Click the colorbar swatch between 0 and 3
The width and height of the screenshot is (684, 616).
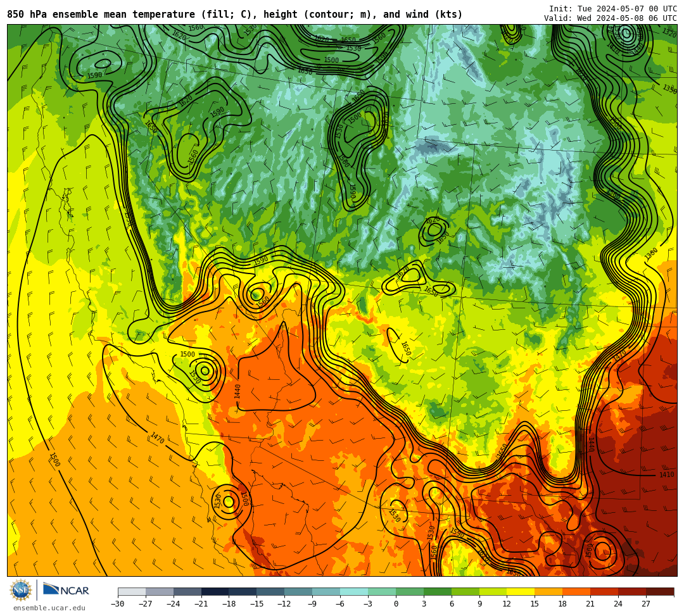[410, 591]
